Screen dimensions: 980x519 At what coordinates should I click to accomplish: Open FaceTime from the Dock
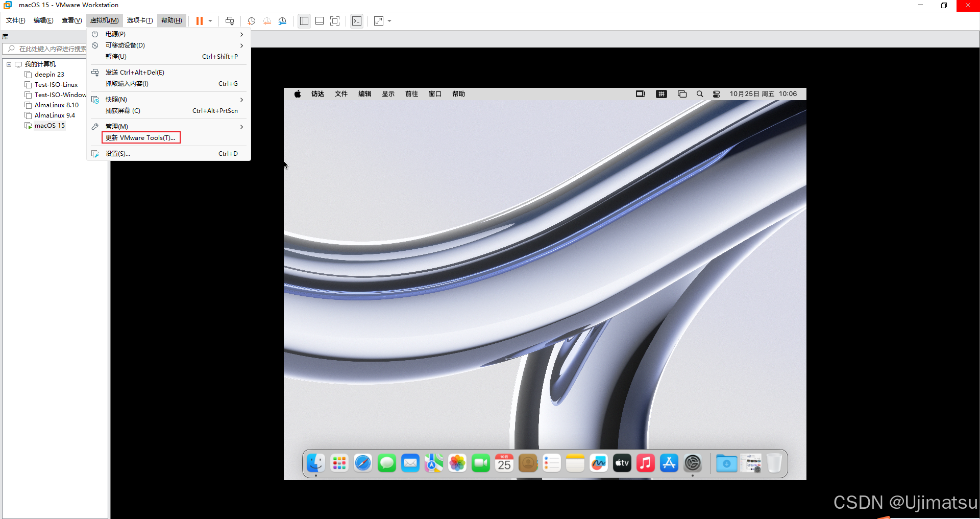pyautogui.click(x=481, y=463)
